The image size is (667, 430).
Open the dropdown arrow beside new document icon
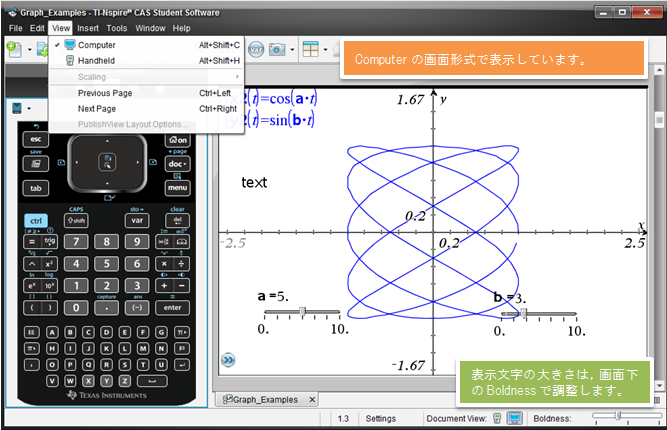click(x=29, y=49)
